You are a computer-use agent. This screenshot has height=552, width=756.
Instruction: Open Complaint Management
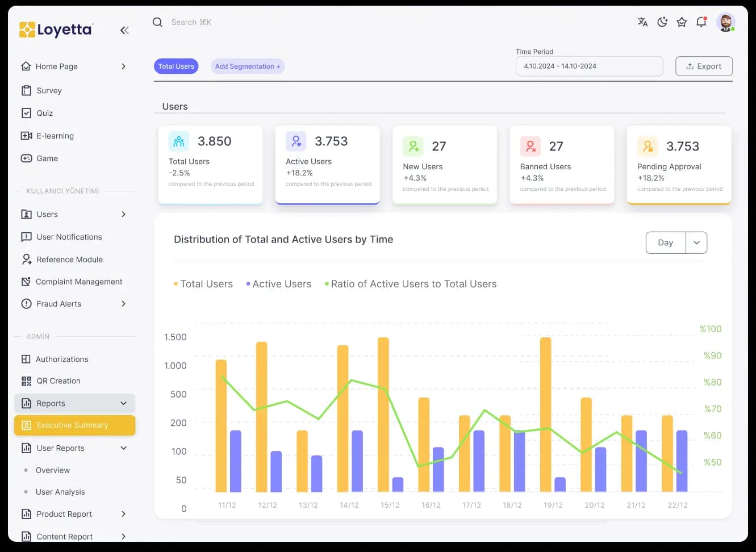[79, 281]
